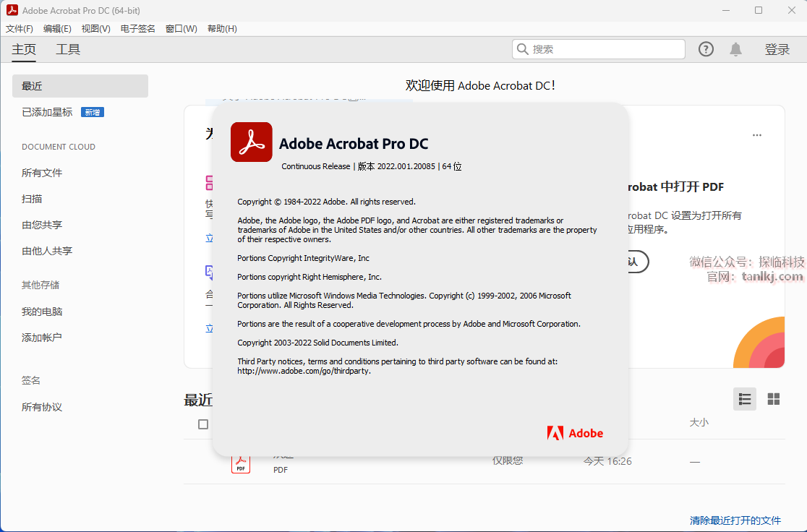Open the notifications bell icon
The width and height of the screenshot is (807, 532).
(x=735, y=49)
